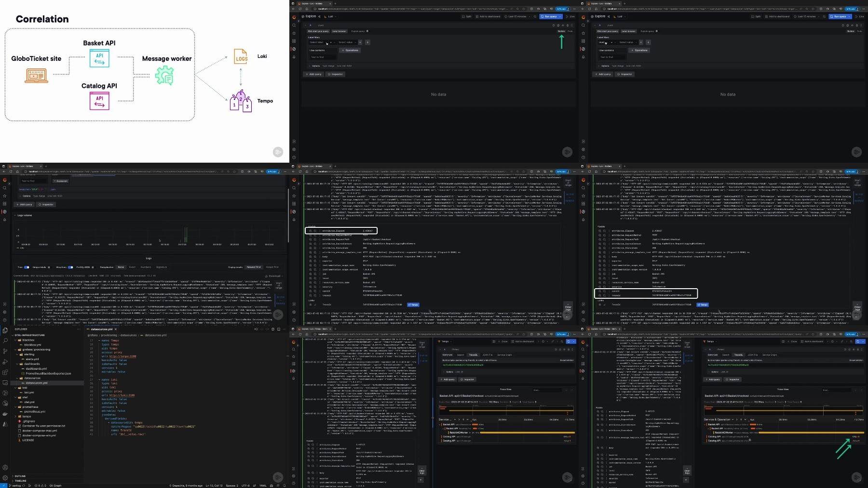
Task: Open the http://tempo:3200 link in editor
Action: (122, 356)
